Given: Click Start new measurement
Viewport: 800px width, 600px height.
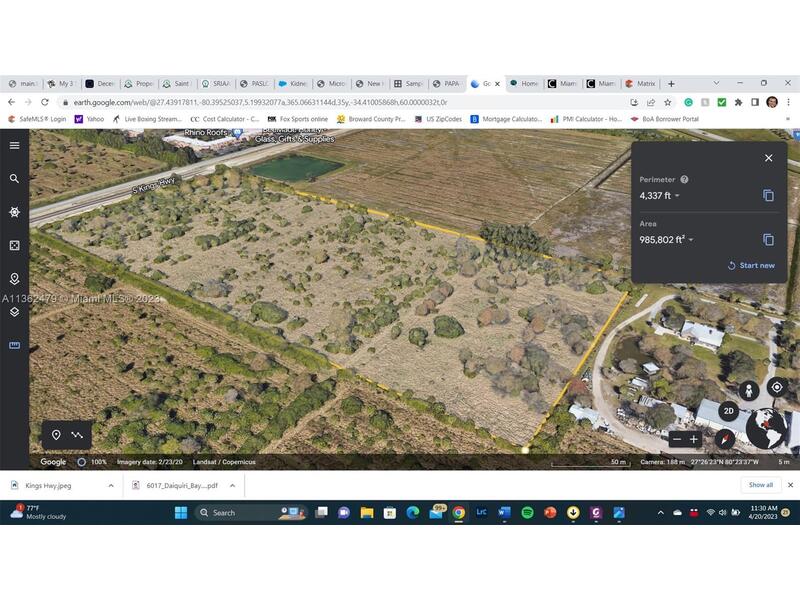Looking at the screenshot, I should (x=751, y=265).
